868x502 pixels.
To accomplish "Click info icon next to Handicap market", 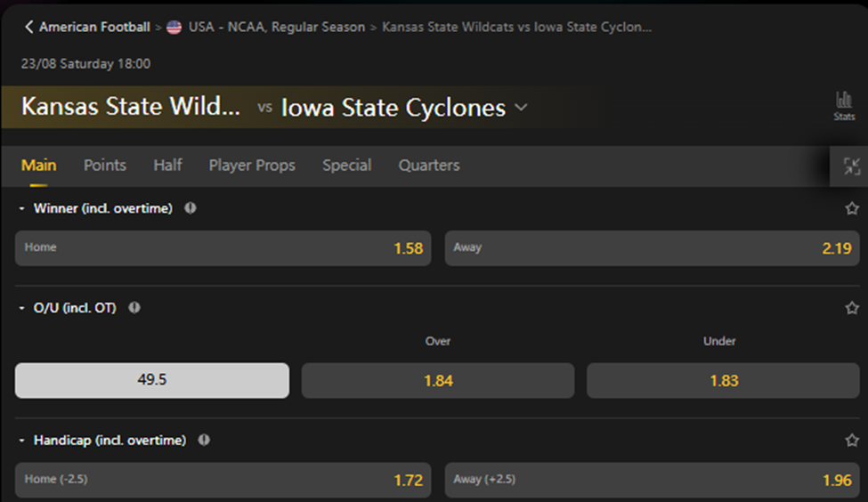I will [x=204, y=440].
